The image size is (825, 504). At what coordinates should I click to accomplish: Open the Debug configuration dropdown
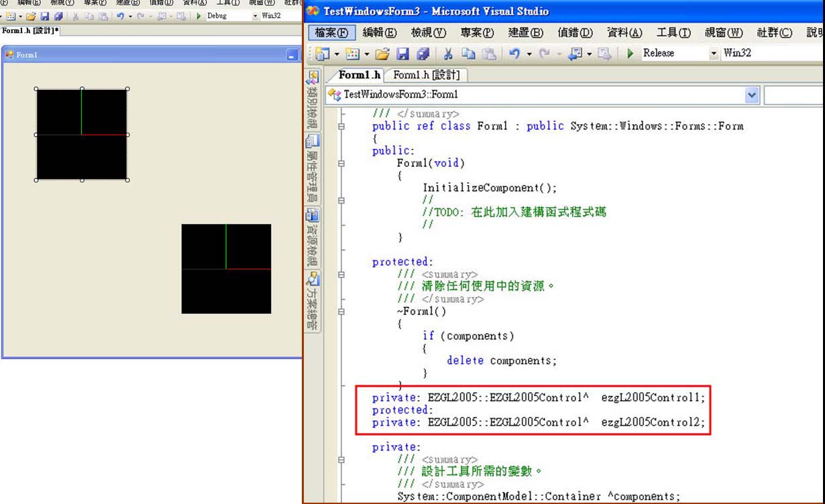tap(256, 16)
